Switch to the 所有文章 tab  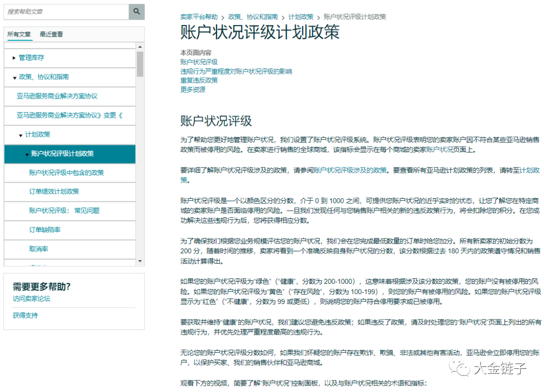point(19,34)
